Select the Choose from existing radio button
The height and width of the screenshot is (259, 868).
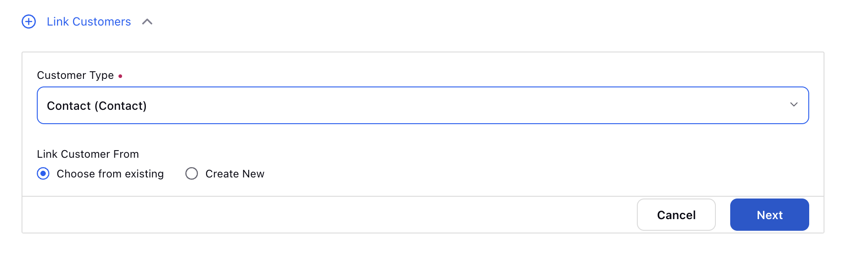point(43,173)
